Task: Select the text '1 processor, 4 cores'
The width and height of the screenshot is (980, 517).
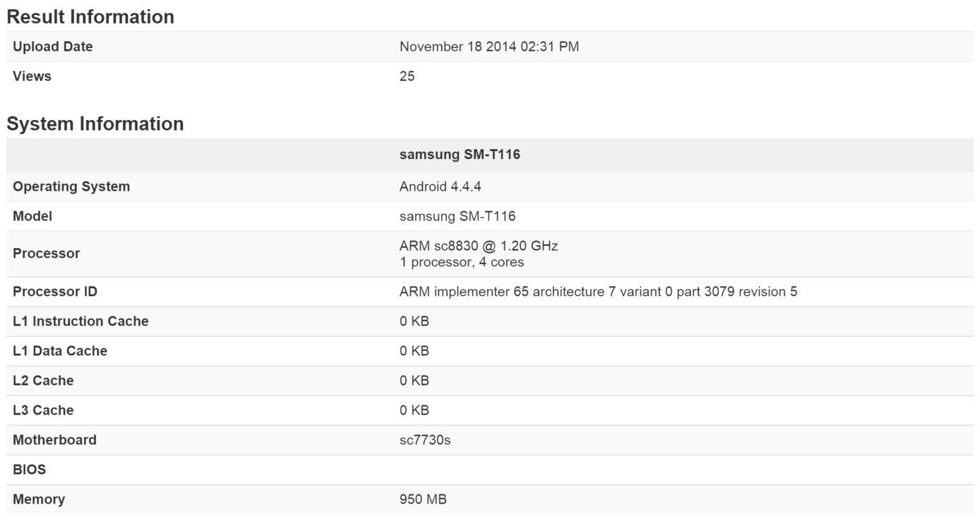Action: (x=462, y=262)
